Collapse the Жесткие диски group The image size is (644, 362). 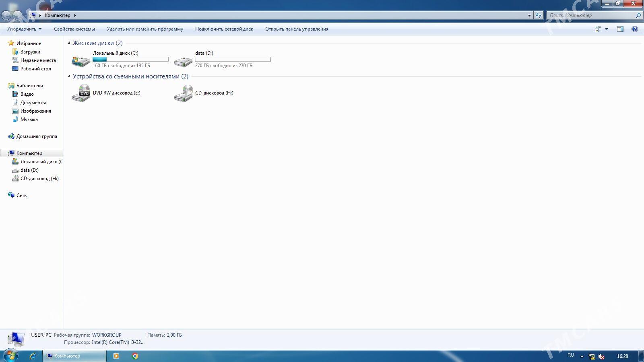(x=69, y=43)
